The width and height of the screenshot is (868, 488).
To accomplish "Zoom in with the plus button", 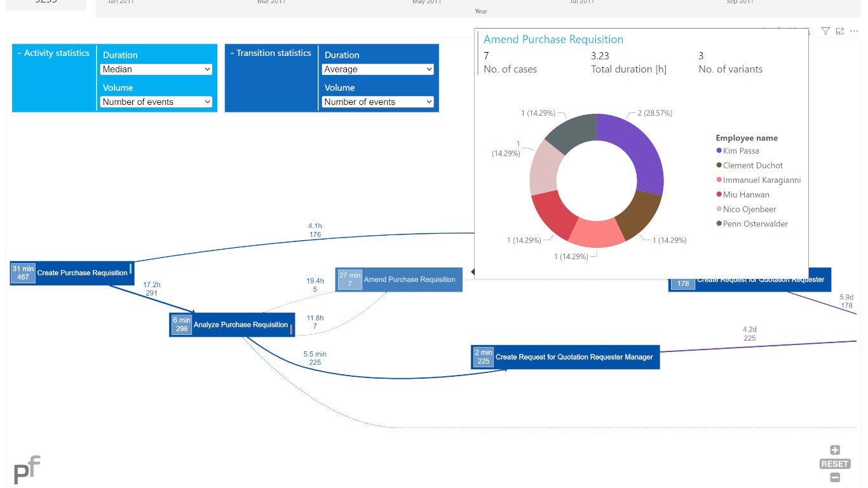I will coord(835,451).
